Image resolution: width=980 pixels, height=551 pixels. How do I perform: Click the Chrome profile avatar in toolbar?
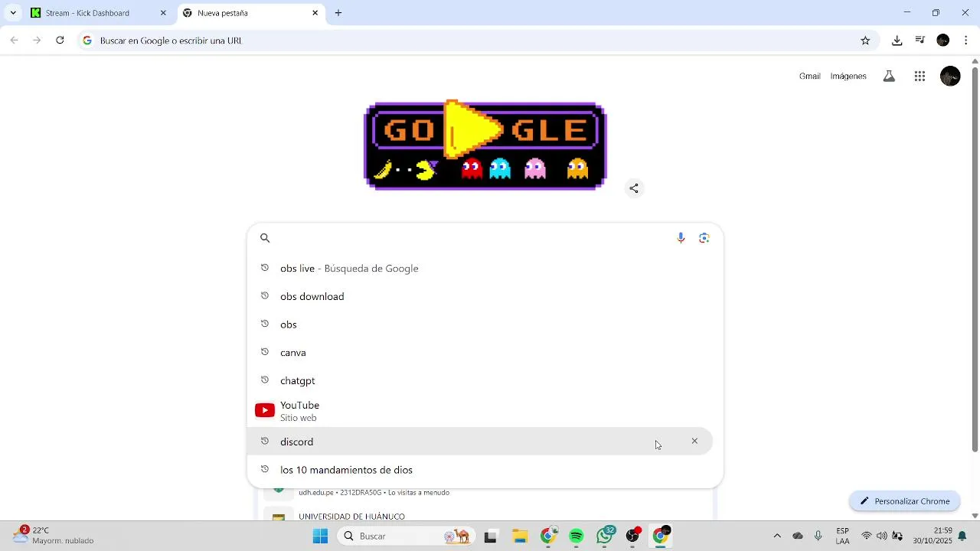[943, 41]
